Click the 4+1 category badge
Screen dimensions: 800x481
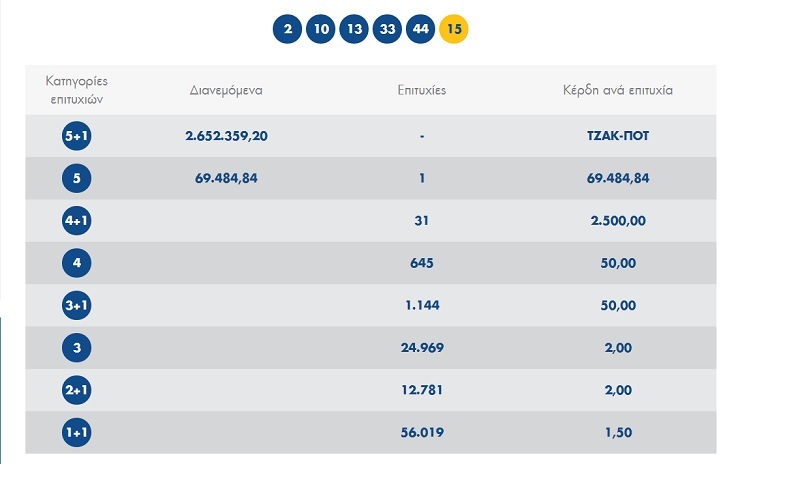(x=76, y=221)
